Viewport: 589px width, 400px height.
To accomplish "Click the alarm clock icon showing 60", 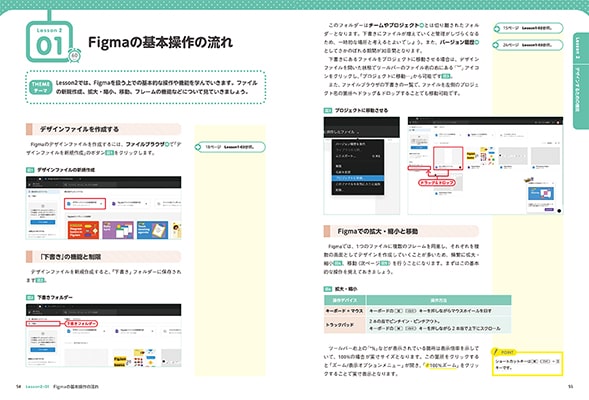I will pyautogui.click(x=74, y=56).
